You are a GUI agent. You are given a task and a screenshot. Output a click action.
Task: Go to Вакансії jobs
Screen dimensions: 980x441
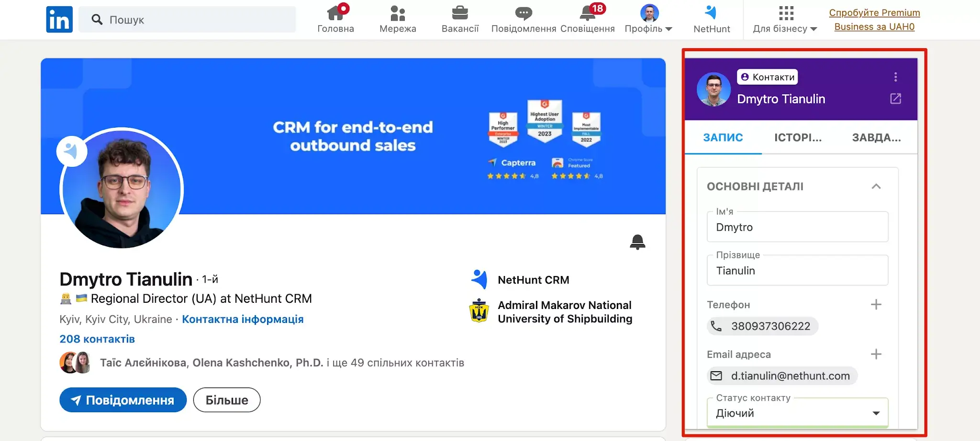pos(460,19)
